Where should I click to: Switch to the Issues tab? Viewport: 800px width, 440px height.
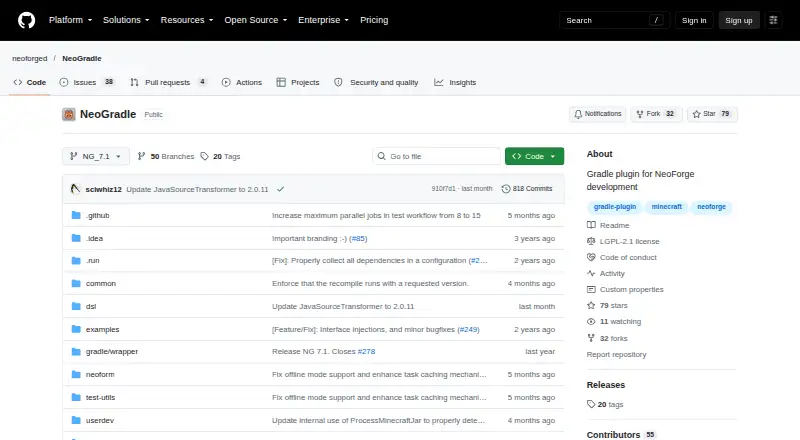pyautogui.click(x=87, y=82)
